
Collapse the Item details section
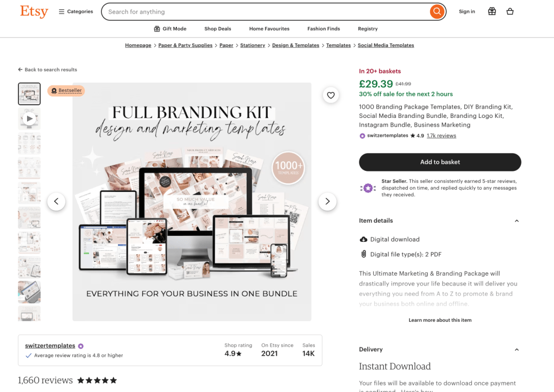point(517,221)
